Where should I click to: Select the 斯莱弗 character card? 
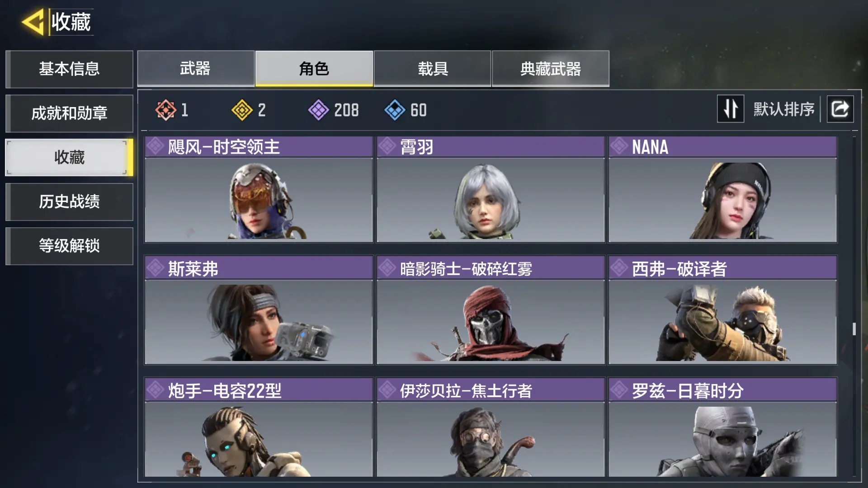tap(259, 310)
